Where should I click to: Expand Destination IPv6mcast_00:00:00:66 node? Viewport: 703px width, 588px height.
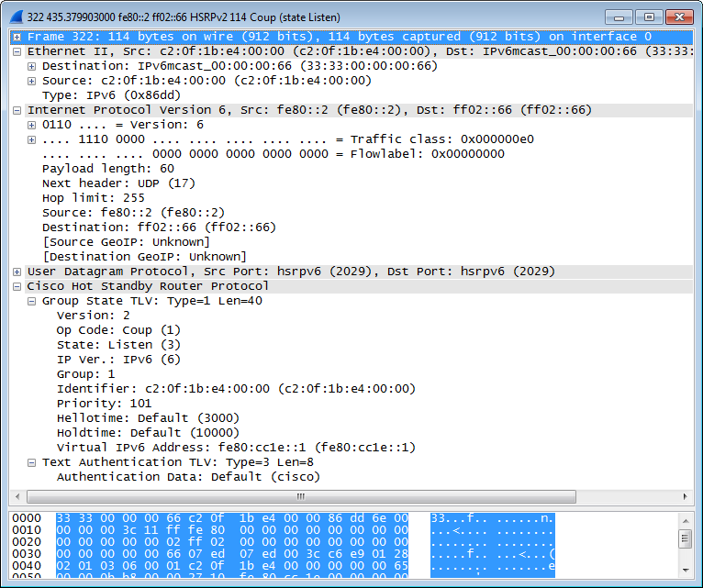(31, 66)
